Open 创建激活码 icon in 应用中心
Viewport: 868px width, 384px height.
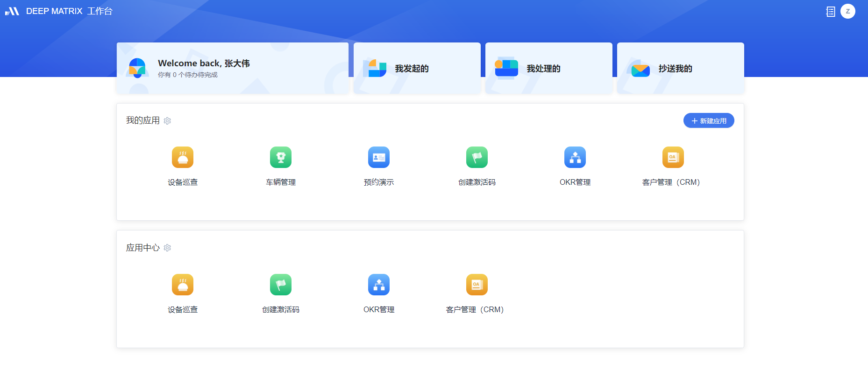click(x=281, y=285)
